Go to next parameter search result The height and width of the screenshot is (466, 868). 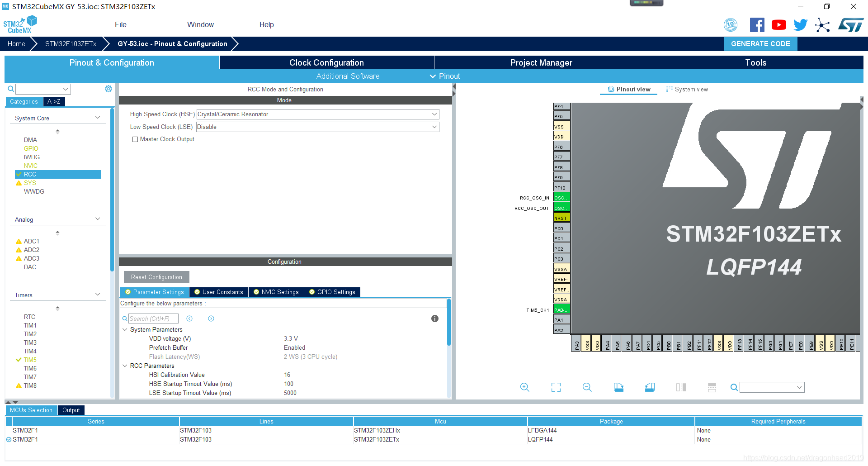211,319
